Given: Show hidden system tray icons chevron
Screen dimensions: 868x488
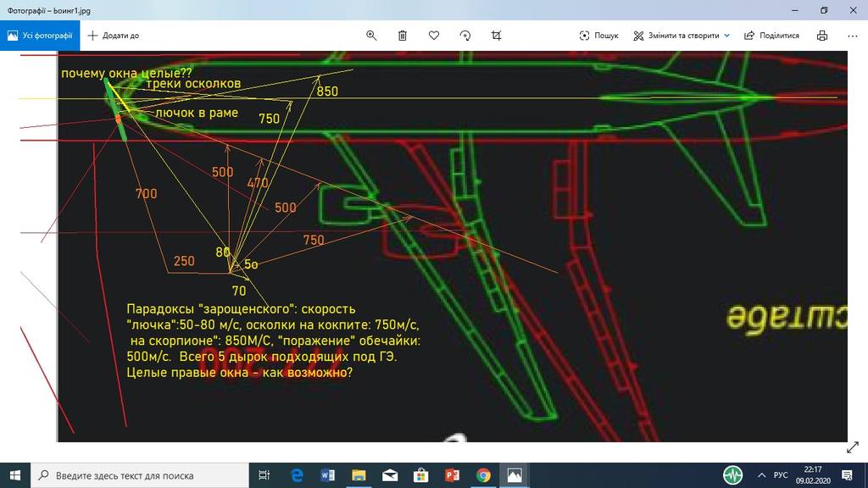Looking at the screenshot, I should coord(762,475).
